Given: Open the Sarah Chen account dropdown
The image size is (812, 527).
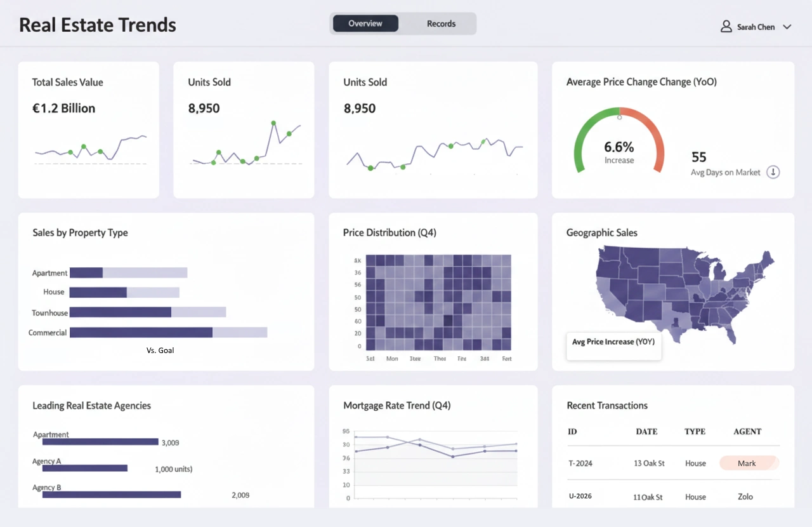Looking at the screenshot, I should pos(787,27).
